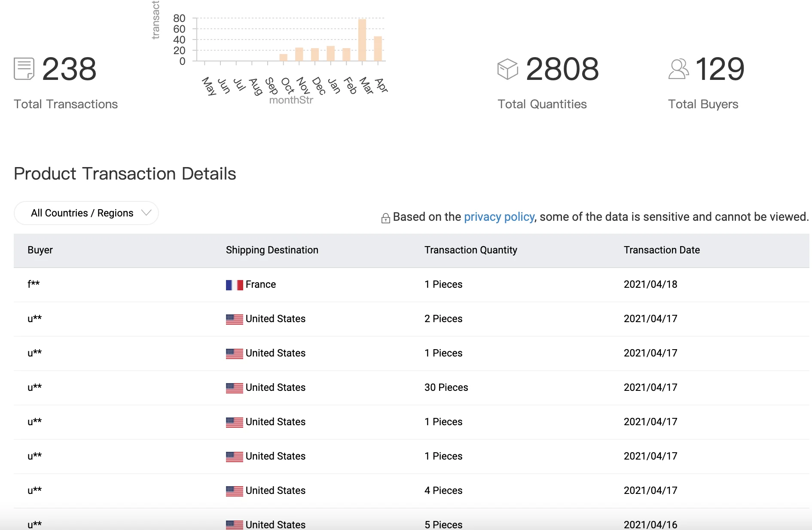Viewport: 812px width, 530px height.
Task: Click the Shipping Destination column header
Action: [x=272, y=250]
